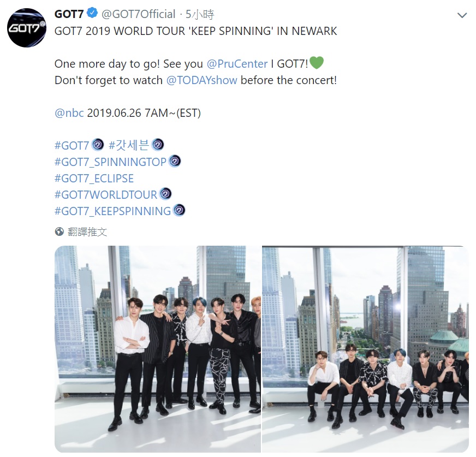Open the GOT7 profile avatar

(27, 28)
